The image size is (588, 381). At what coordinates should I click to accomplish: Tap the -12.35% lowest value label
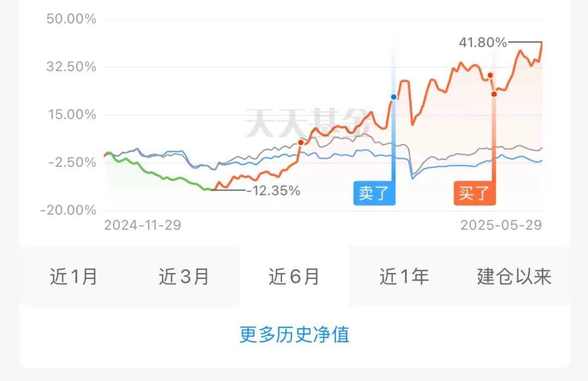[273, 191]
